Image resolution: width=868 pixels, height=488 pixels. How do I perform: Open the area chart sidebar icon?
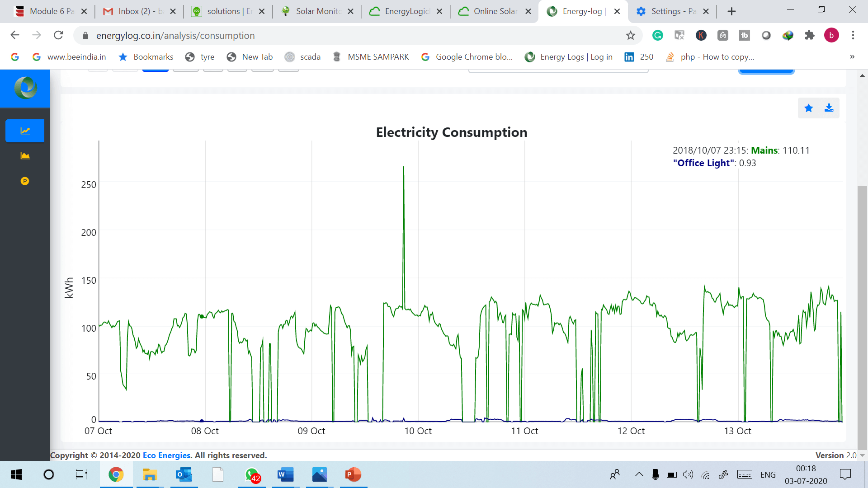[25, 156]
